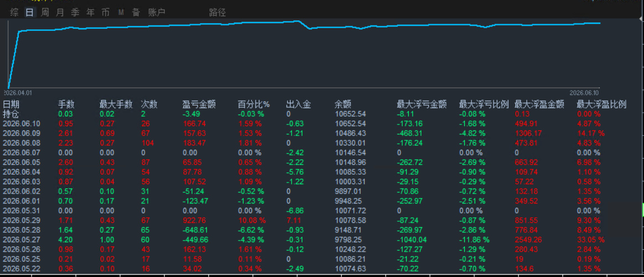Click the 最大浮亏比例 column header
Image resolution: width=644 pixels, height=277 pixels.
tap(484, 104)
